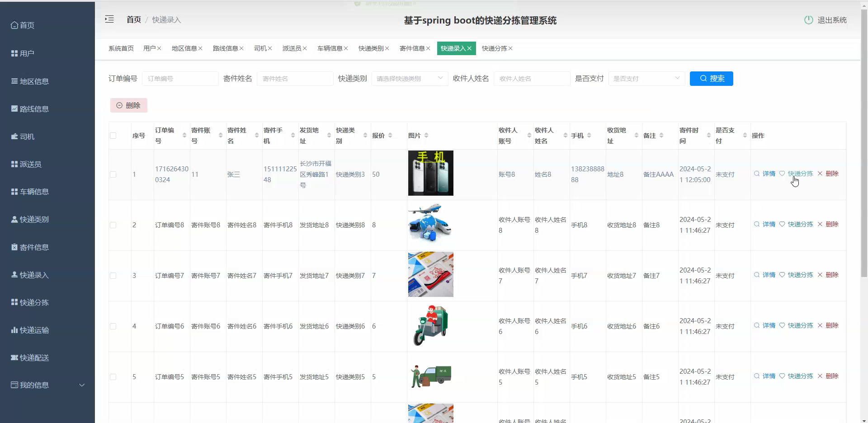Select the 司机 sidebar menu icon
The height and width of the screenshot is (423, 868).
[14, 136]
